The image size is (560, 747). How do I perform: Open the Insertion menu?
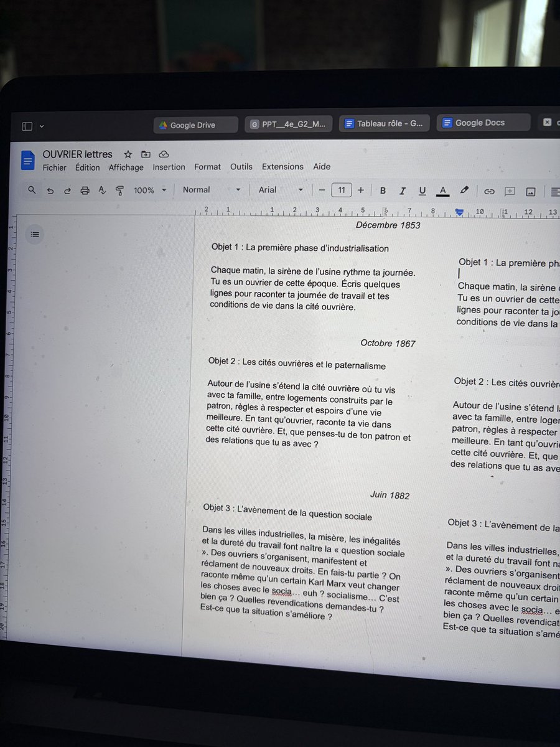[x=169, y=167]
